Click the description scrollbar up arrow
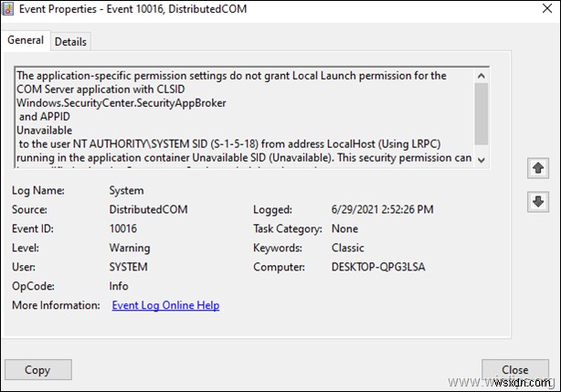 pos(482,76)
